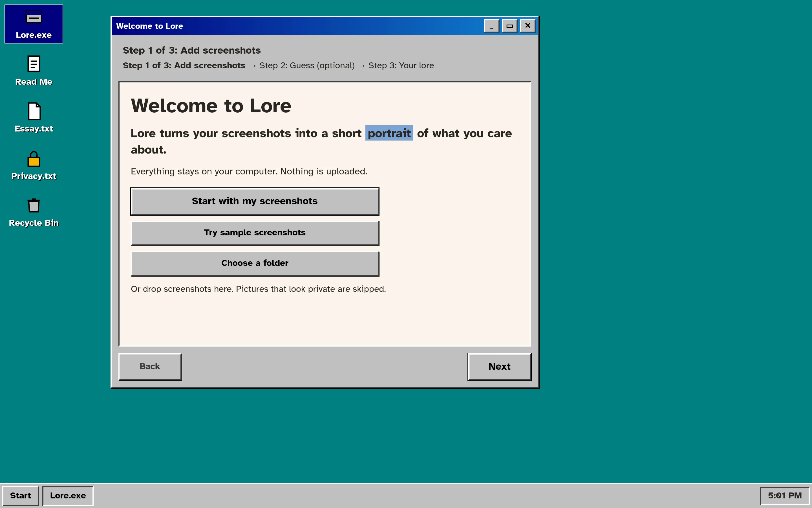812x508 pixels.
Task: Click Try sample screenshots button
Action: (x=255, y=233)
